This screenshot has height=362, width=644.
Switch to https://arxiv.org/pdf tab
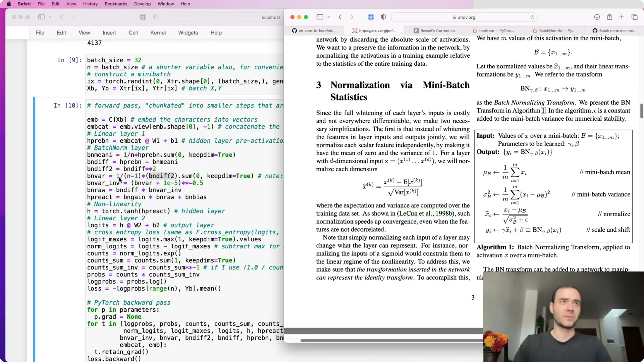[x=374, y=31]
